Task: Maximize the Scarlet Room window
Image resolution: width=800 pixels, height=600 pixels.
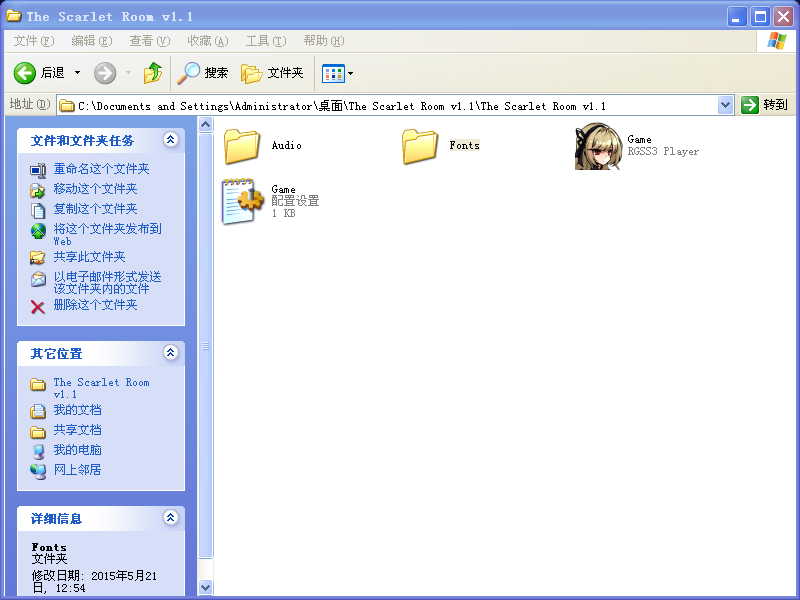Action: [x=760, y=17]
